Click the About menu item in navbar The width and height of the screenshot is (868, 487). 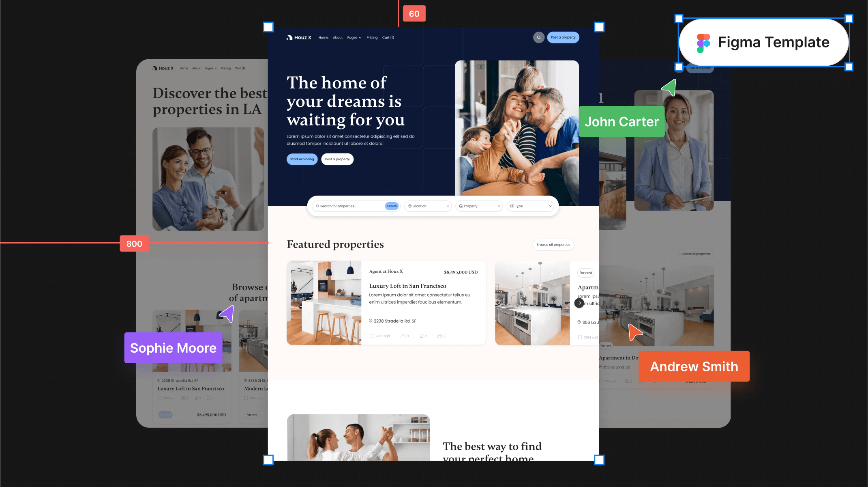[338, 38]
